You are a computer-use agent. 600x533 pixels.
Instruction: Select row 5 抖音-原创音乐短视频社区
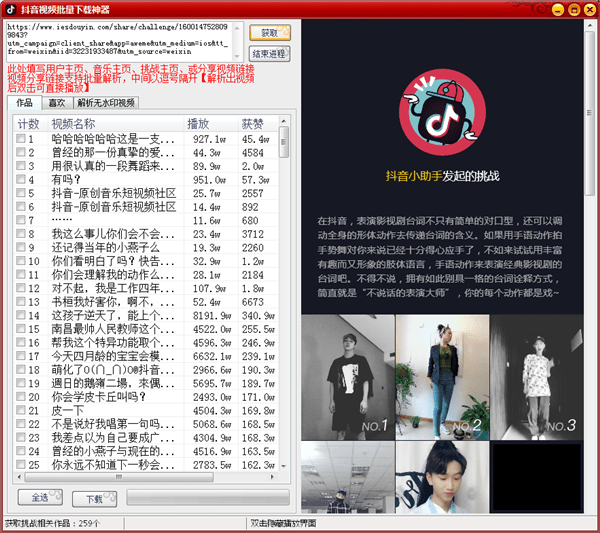(x=114, y=193)
